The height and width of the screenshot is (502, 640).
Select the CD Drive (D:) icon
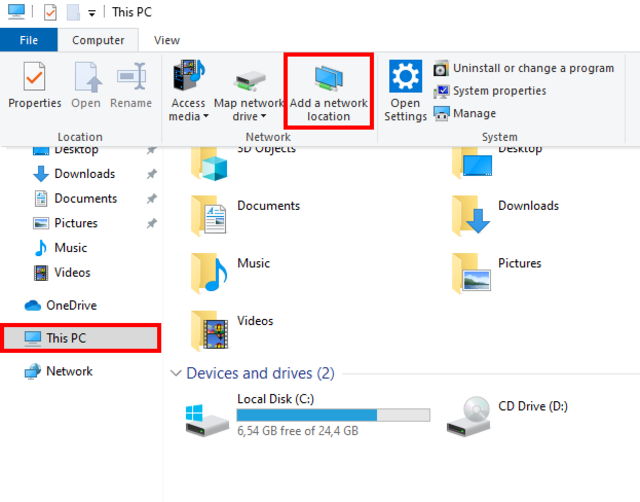tap(468, 416)
